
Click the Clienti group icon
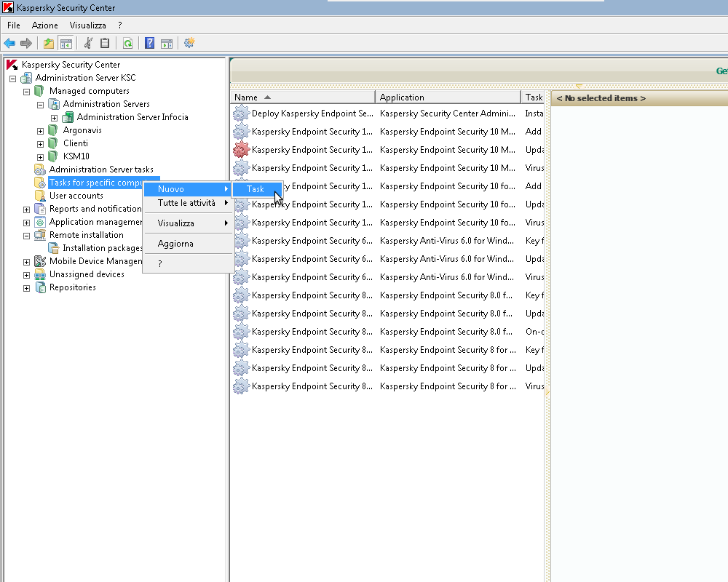coord(53,143)
